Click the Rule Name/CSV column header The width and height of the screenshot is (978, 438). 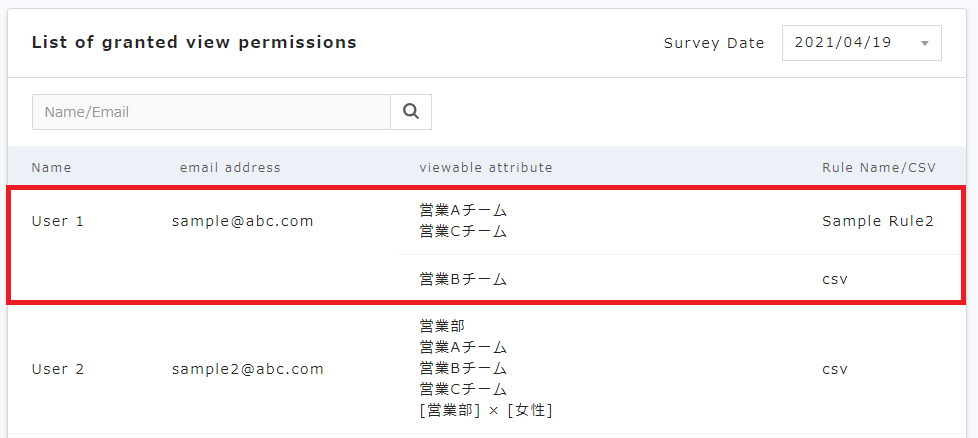(x=879, y=167)
